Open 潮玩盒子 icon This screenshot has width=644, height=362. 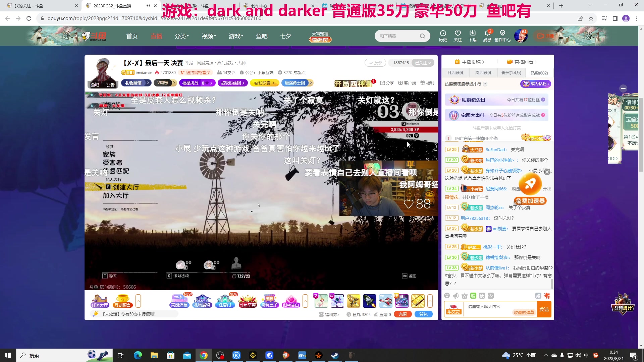270,301
